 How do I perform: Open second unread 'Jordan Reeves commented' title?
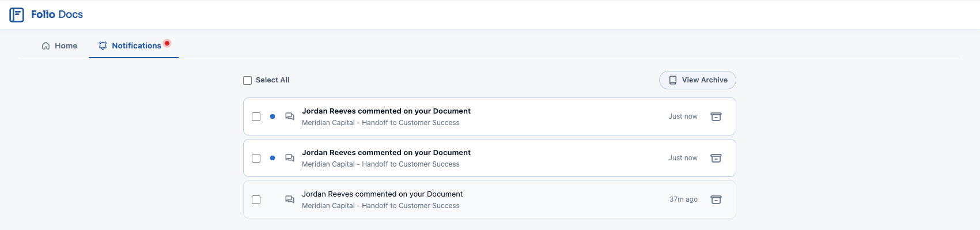point(386,153)
